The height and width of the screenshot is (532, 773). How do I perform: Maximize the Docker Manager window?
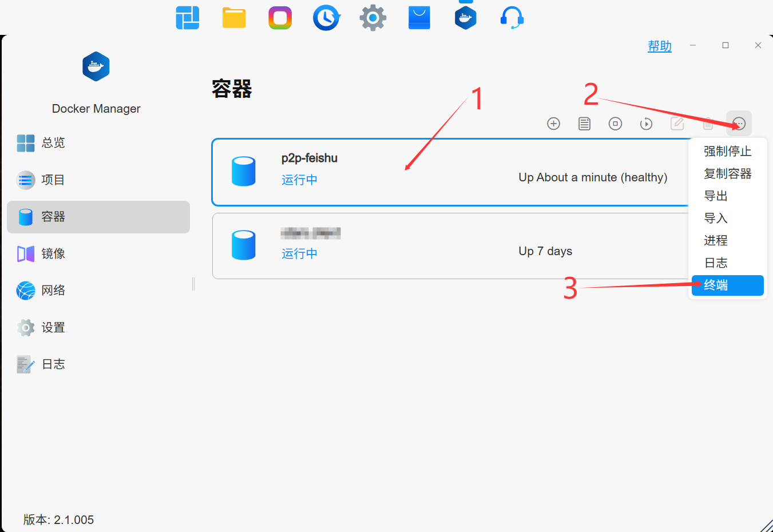tap(726, 45)
